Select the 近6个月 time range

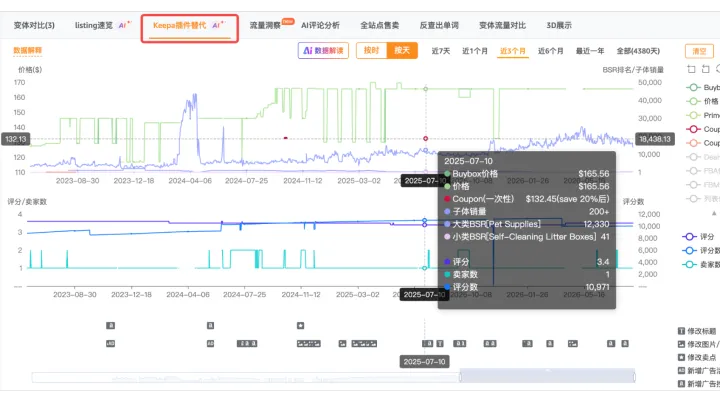[551, 51]
